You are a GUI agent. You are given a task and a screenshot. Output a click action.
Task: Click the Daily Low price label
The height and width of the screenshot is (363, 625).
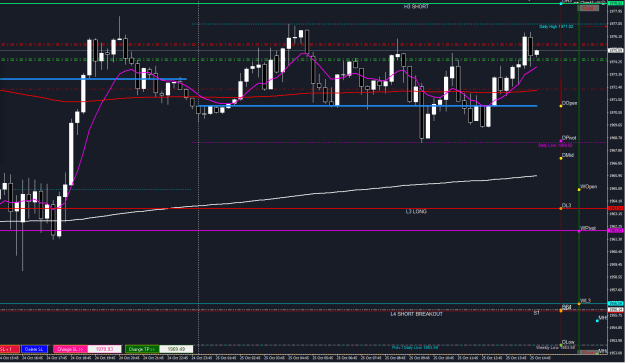(x=555, y=145)
